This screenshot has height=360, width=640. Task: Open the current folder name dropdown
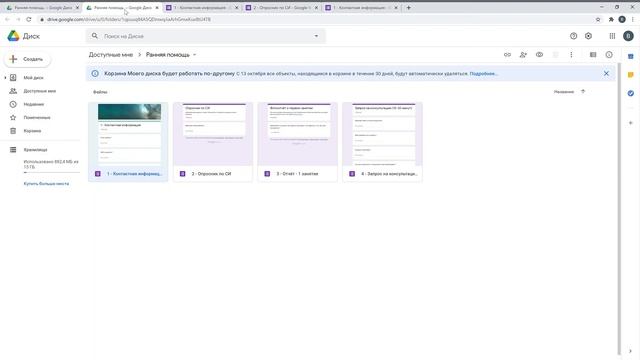tap(171, 55)
